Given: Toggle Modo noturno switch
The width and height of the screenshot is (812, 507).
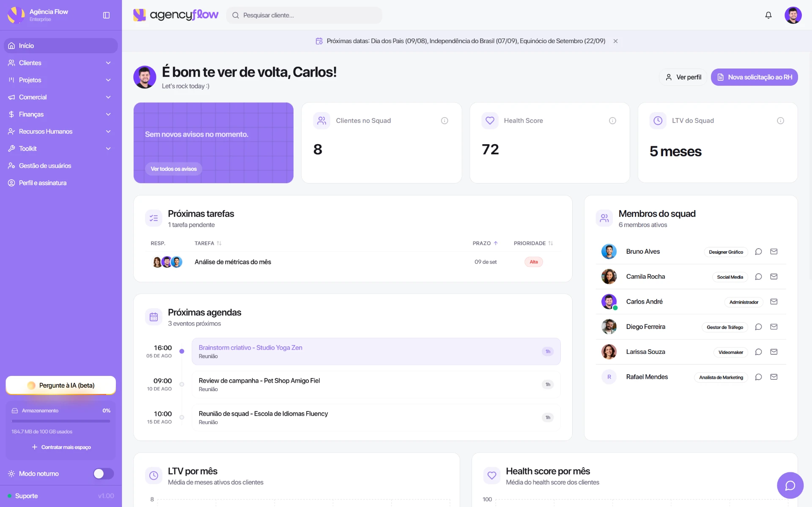Looking at the screenshot, I should point(104,474).
